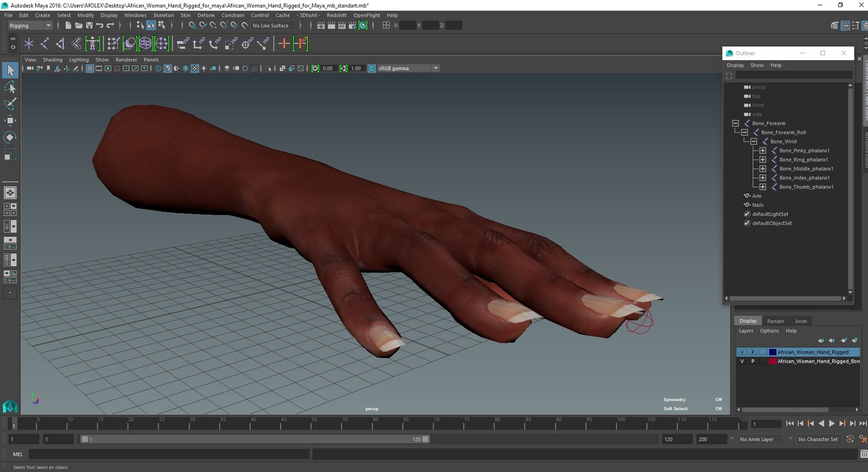Viewport: 868px width, 472px height.
Task: Play the animation forwards
Action: click(x=831, y=424)
